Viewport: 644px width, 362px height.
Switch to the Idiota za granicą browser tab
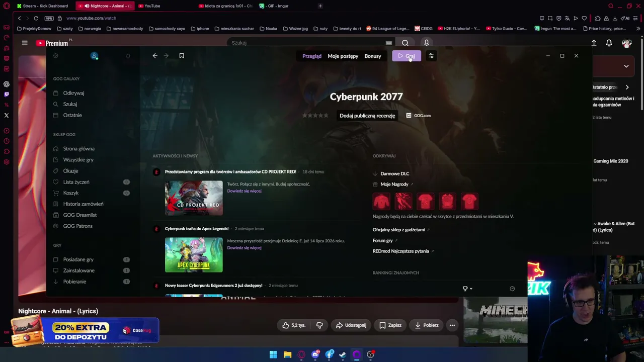(x=226, y=6)
